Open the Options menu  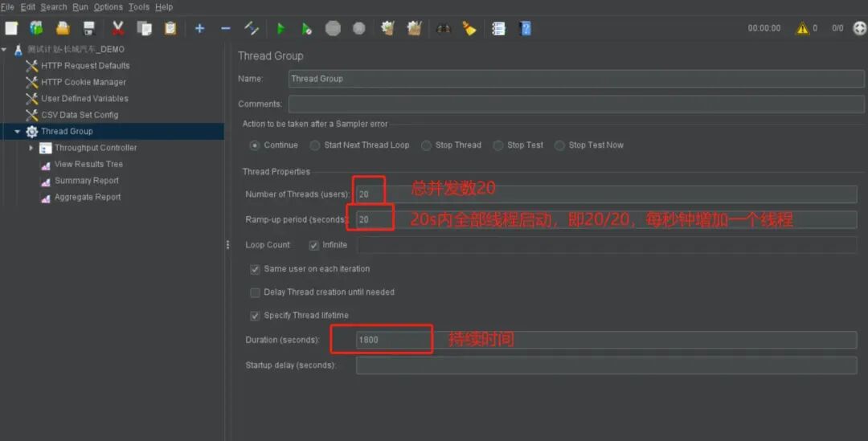(x=108, y=7)
